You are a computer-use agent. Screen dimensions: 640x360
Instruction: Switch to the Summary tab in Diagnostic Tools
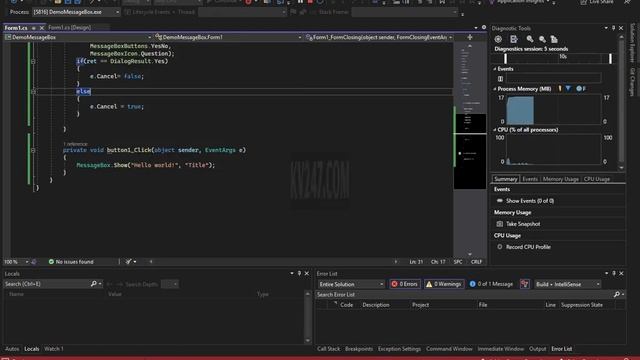[505, 179]
